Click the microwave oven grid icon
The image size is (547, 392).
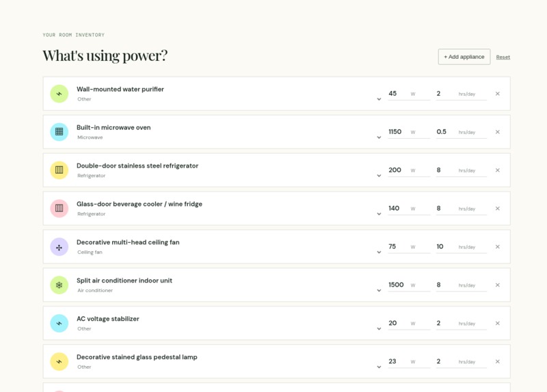tap(59, 132)
